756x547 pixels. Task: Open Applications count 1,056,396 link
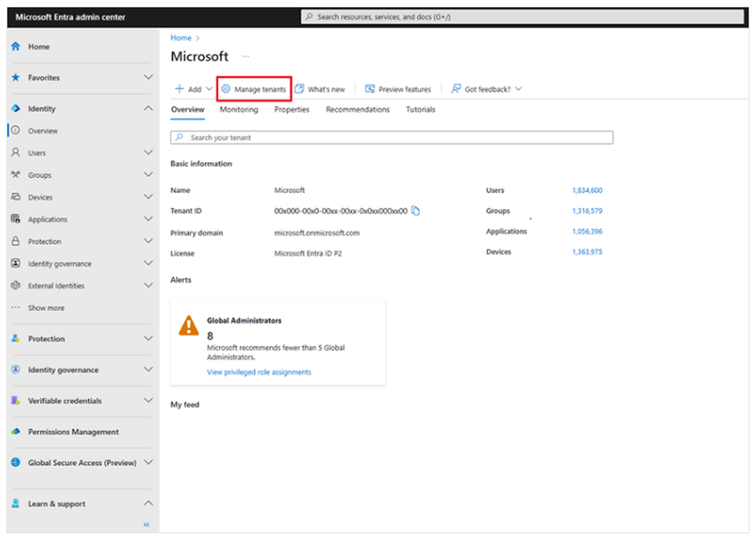point(587,232)
